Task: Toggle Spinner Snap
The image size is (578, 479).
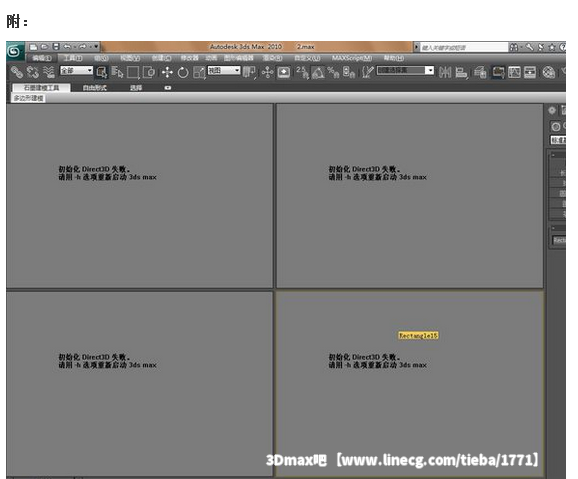Action: click(348, 72)
